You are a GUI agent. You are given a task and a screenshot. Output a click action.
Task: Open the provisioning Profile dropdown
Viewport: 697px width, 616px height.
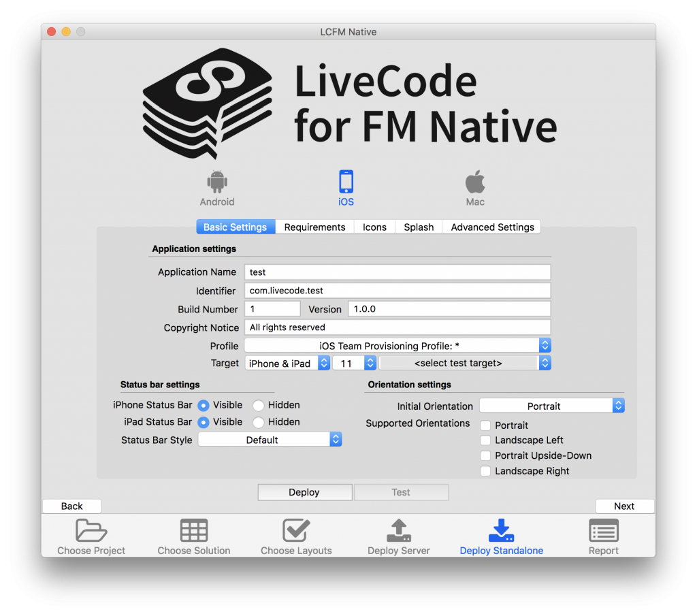click(x=398, y=346)
